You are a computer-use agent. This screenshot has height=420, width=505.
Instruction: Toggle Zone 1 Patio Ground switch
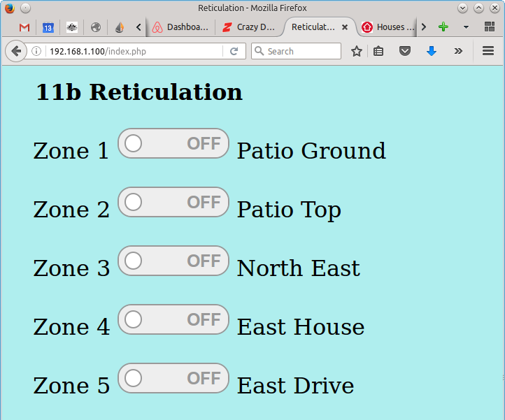[x=173, y=143]
